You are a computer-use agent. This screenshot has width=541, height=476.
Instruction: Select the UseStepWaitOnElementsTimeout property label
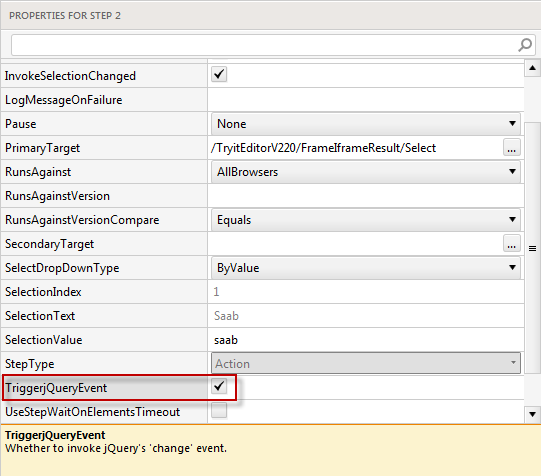pos(92,412)
